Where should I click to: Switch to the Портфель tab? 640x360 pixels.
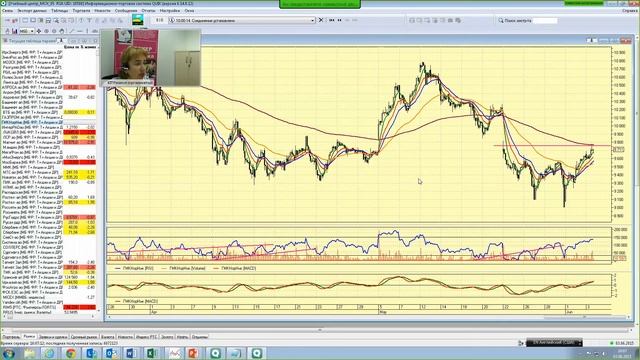[11, 337]
